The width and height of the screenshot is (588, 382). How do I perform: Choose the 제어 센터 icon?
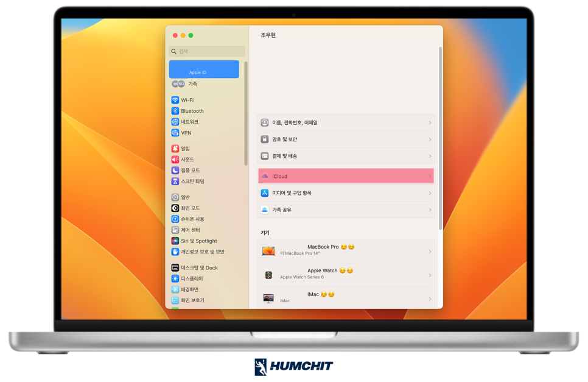(x=175, y=230)
